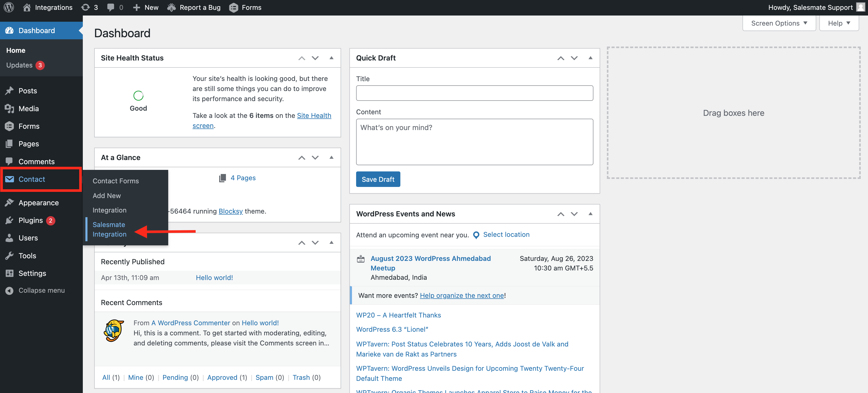Filter comments by Spam
868x393 pixels.
(264, 377)
